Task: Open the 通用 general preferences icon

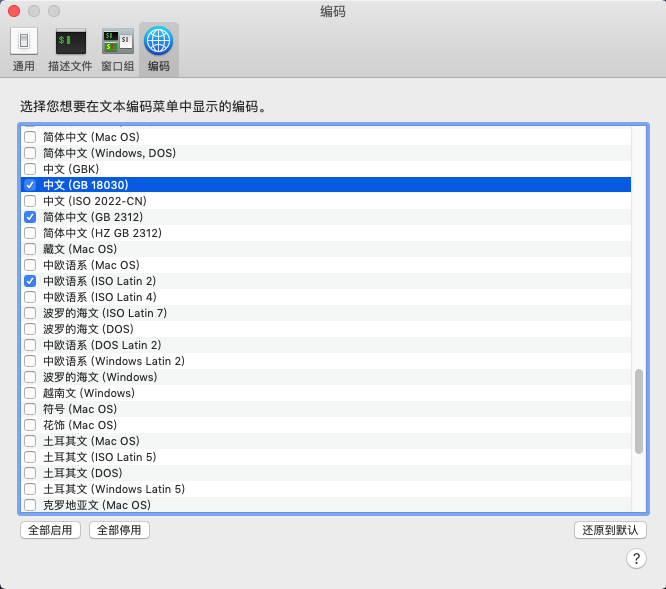Action: tap(24, 41)
